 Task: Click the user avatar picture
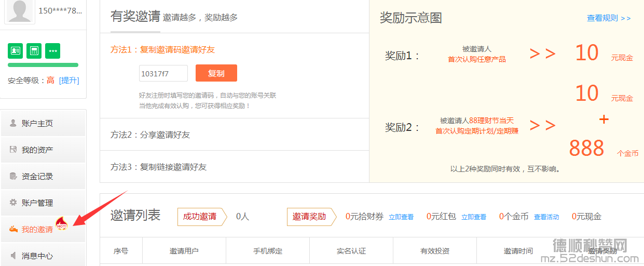(x=20, y=11)
